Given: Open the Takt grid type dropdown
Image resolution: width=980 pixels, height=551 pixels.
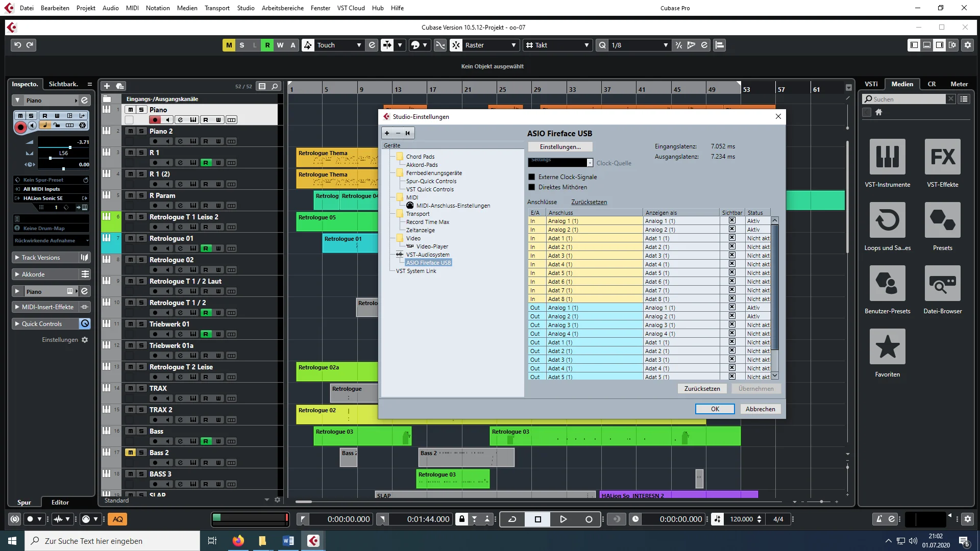Looking at the screenshot, I should point(557,45).
